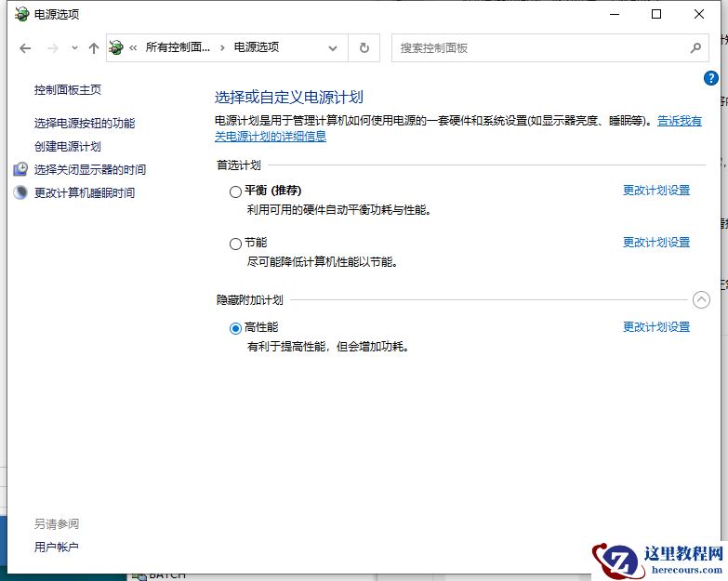Click text 尽可能降低计算机性能以节能
Image resolution: width=728 pixels, height=581 pixels.
323,262
